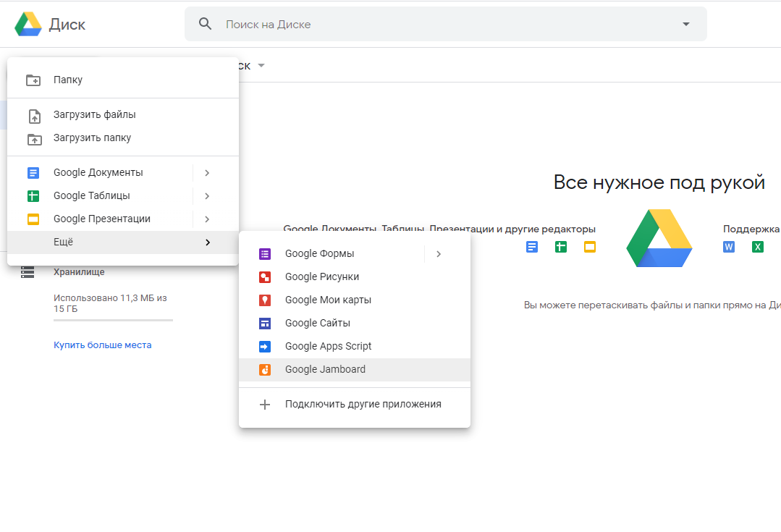Click the Excel X icon under Поддержка
This screenshot has width=781, height=532.
tap(758, 247)
